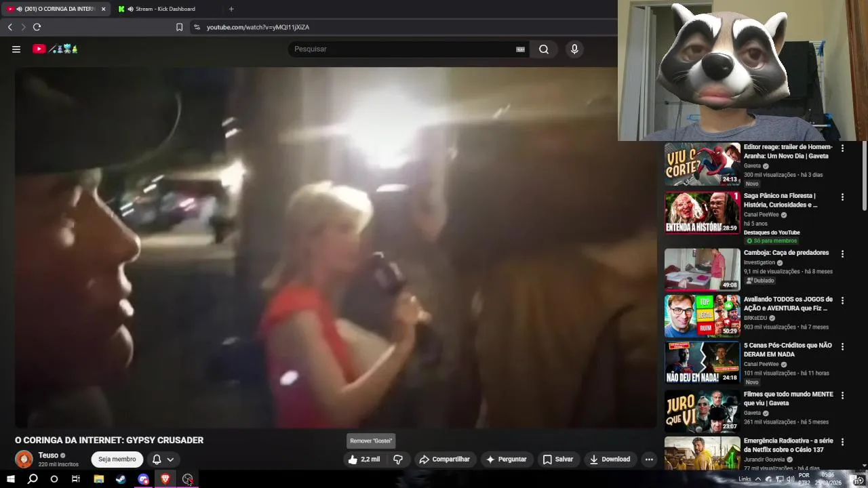Show hidden system tray icons

(x=758, y=479)
